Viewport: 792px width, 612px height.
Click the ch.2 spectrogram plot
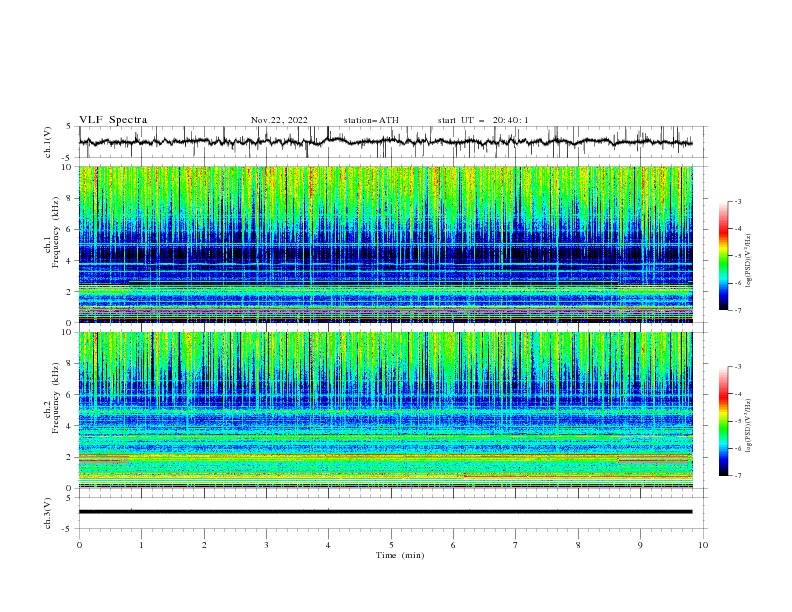[x=386, y=410]
